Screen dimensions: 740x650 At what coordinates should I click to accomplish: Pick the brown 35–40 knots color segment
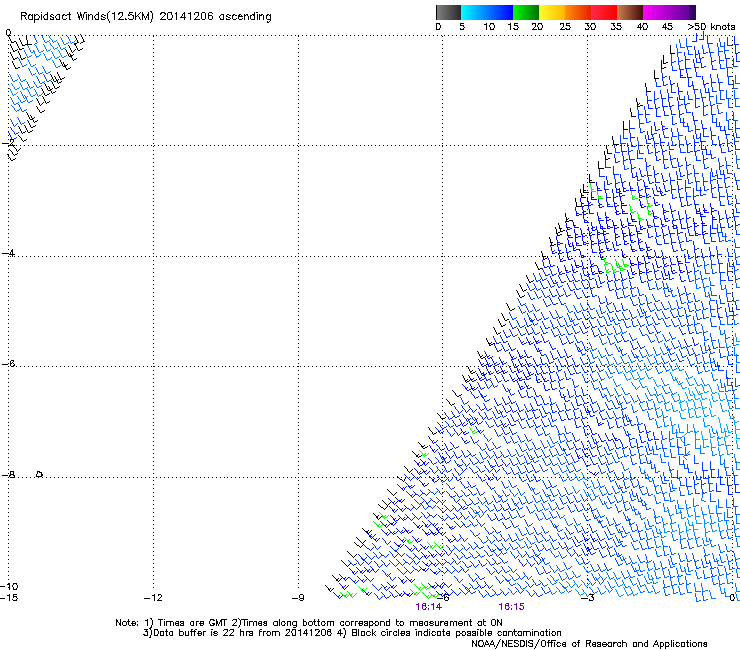(630, 12)
